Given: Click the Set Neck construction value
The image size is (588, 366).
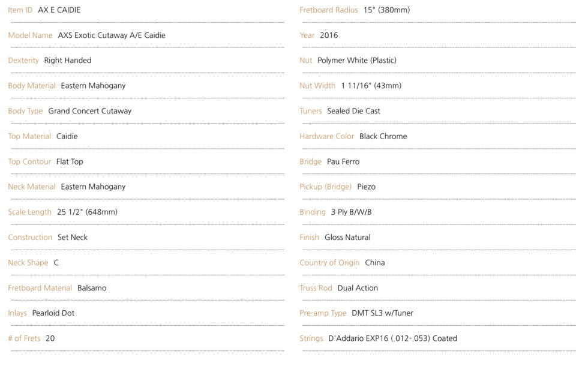Looking at the screenshot, I should point(73,238).
